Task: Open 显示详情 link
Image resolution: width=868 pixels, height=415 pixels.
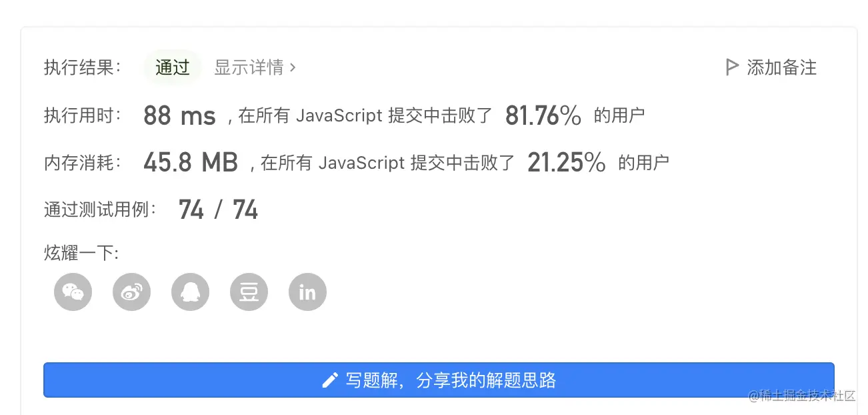Action: (249, 67)
